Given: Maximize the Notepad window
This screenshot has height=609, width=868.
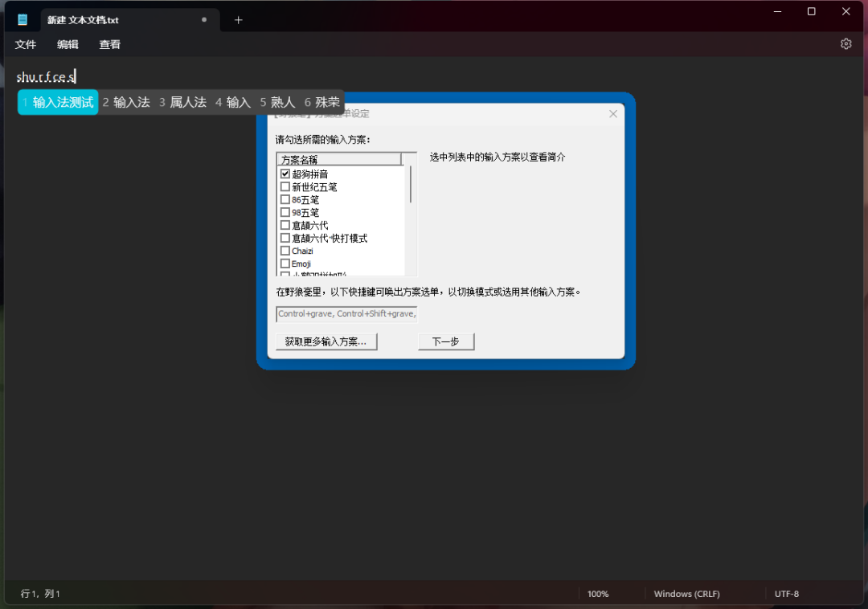Looking at the screenshot, I should pos(811,11).
